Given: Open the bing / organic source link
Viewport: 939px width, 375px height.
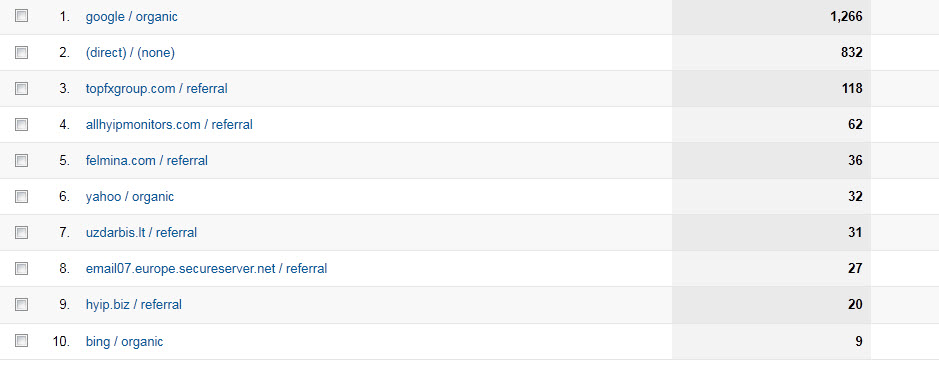Looking at the screenshot, I should pyautogui.click(x=125, y=341).
